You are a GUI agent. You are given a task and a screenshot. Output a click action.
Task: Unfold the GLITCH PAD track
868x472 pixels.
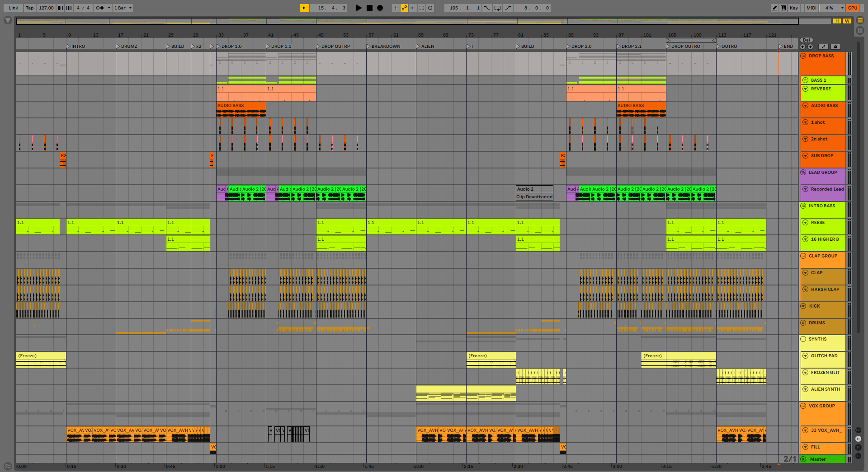[806, 356]
